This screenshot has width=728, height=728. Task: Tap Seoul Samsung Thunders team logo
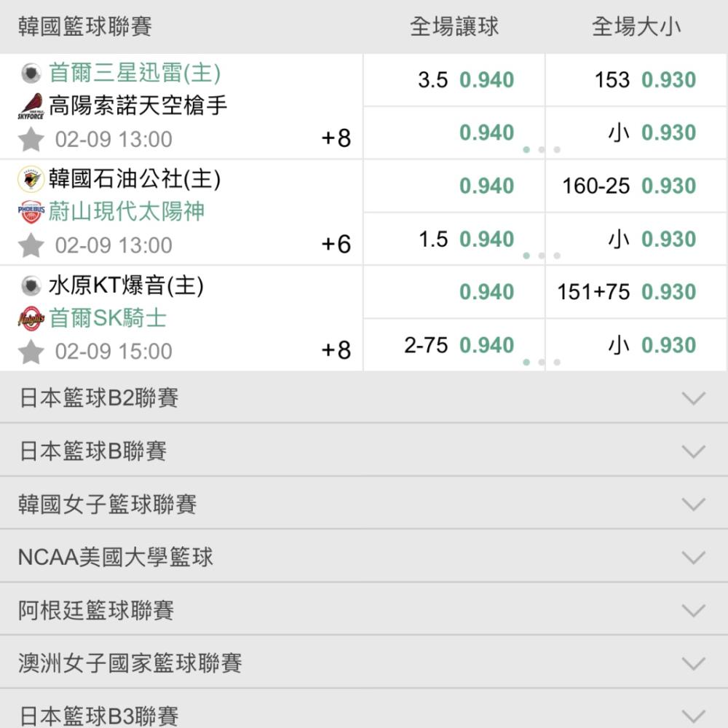[31, 74]
